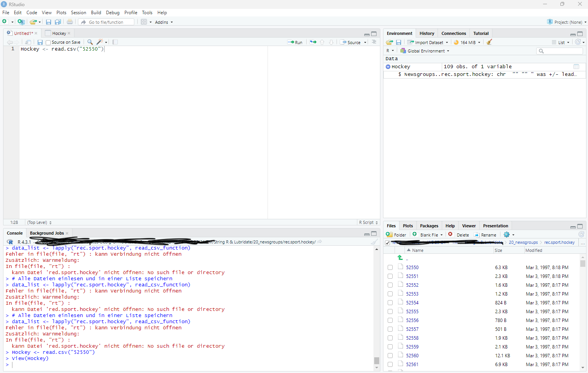Enable the Source on Save checkbox
This screenshot has height=373, width=588.
[48, 43]
